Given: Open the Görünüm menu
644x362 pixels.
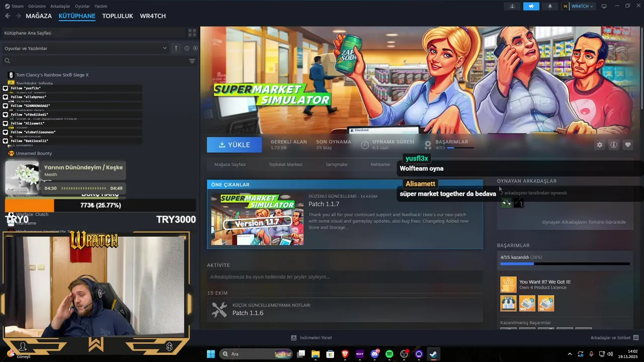Looking at the screenshot, I should [37, 6].
